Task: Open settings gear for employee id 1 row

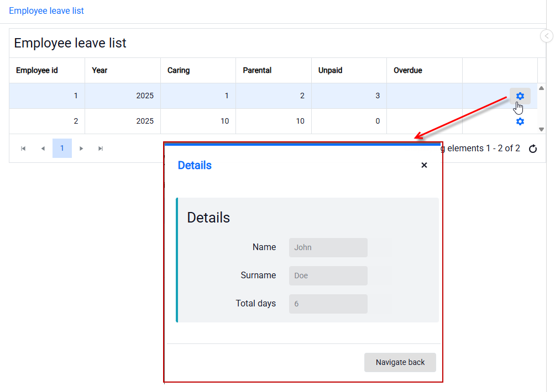Action: point(520,96)
